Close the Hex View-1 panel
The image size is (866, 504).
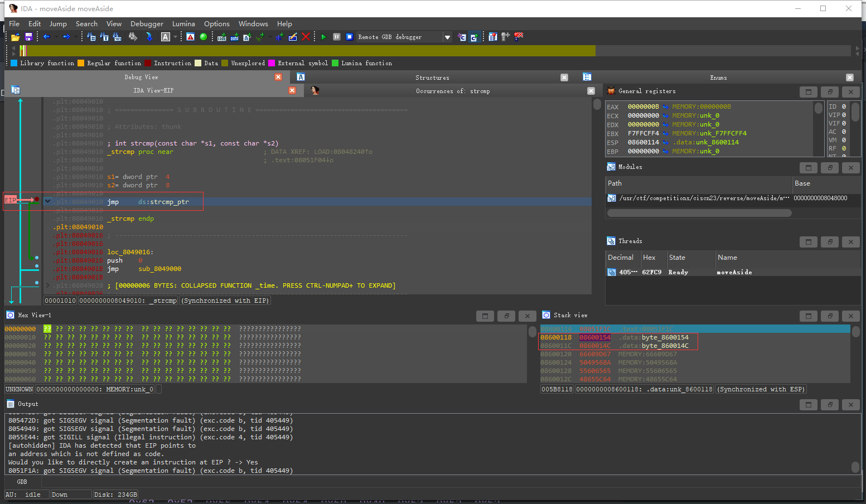pyautogui.click(x=528, y=316)
